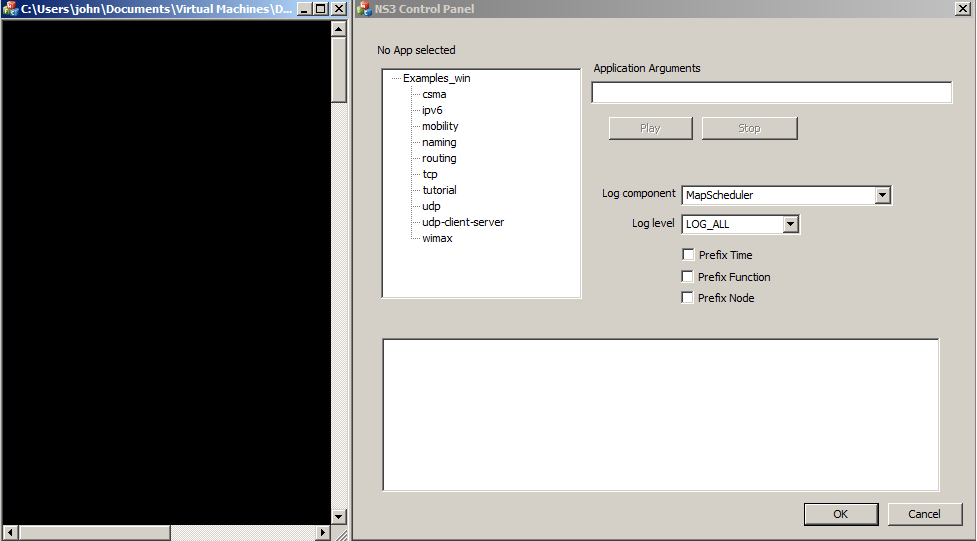Click the NS3 Control Panel title bar icon

365,9
